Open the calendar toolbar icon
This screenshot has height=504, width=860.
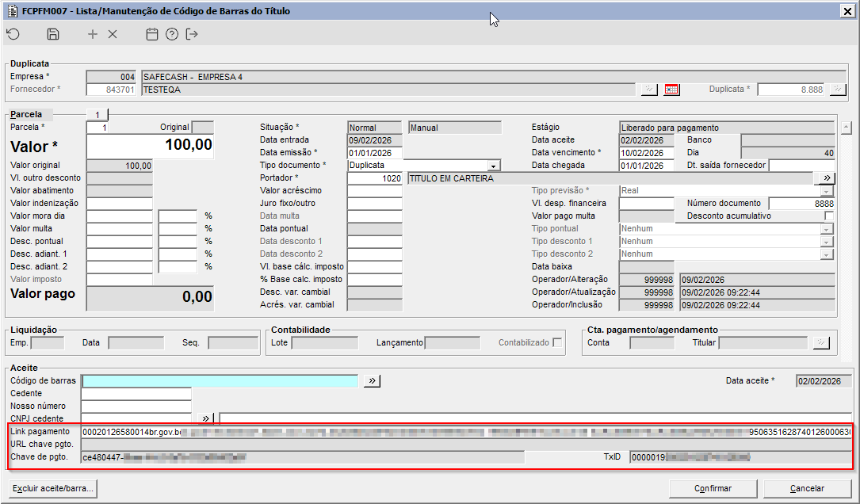coord(152,34)
